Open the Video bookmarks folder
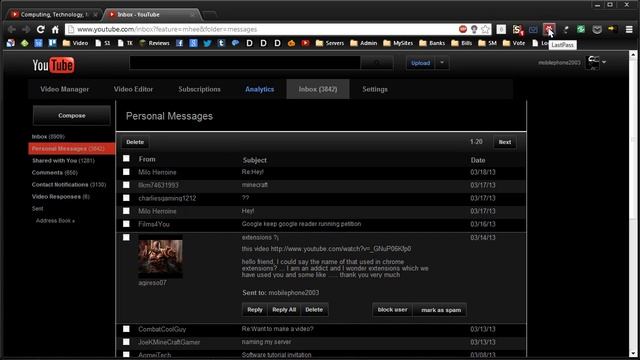 pos(76,43)
